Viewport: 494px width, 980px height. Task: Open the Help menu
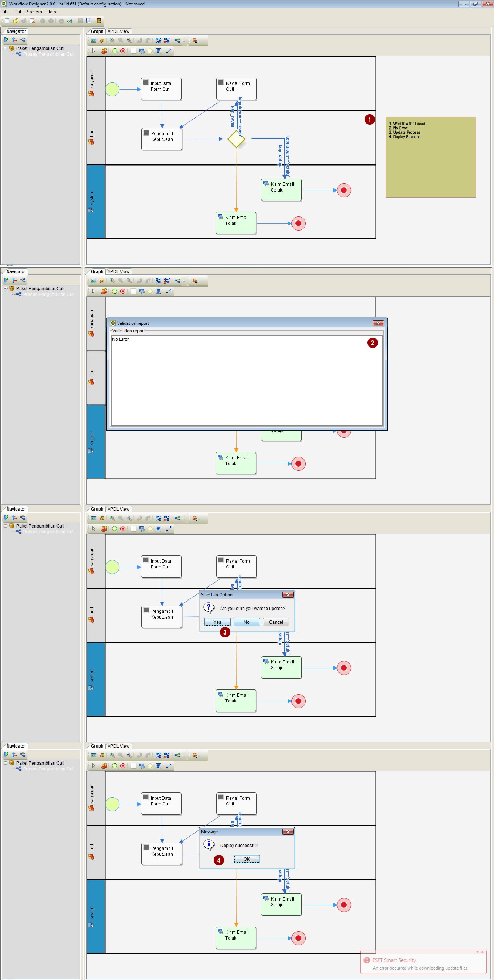point(51,12)
